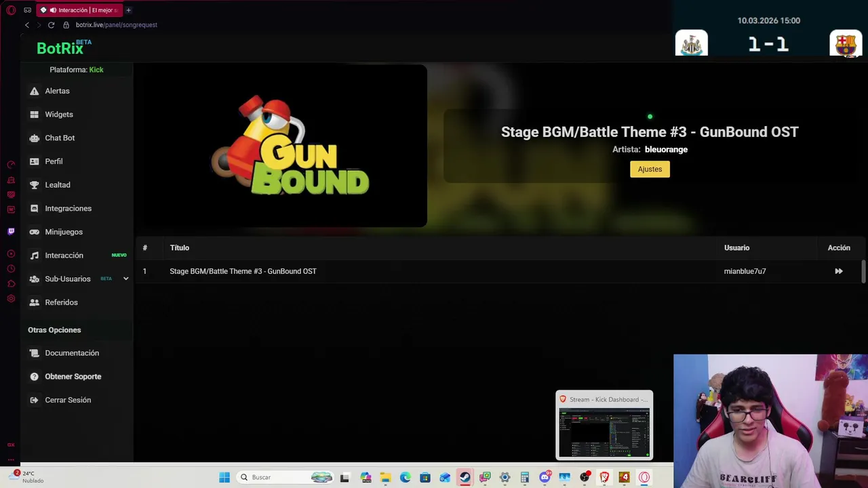Click the Plataforma: Kick label
868x488 pixels.
77,70
